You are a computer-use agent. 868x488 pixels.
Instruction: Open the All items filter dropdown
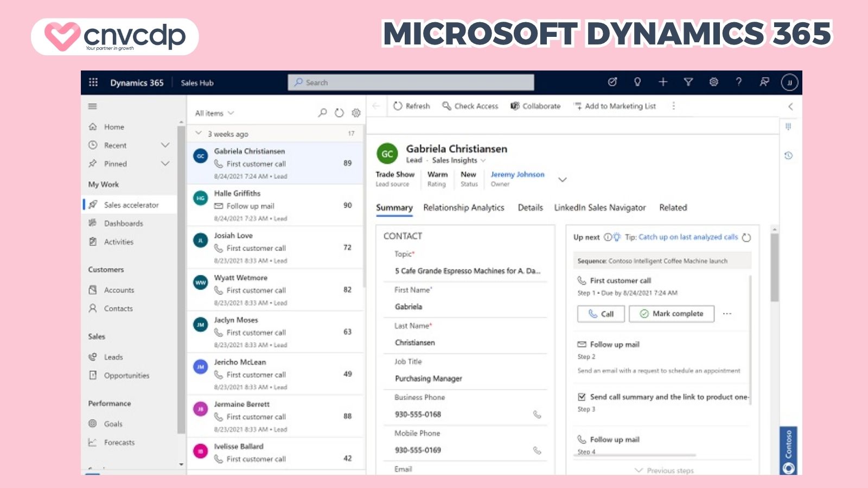tap(214, 113)
